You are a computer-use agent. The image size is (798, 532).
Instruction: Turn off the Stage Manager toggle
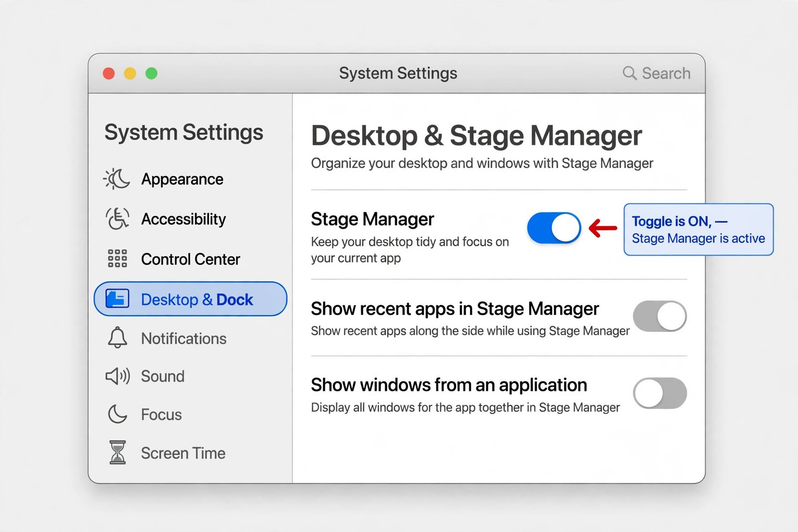point(554,228)
